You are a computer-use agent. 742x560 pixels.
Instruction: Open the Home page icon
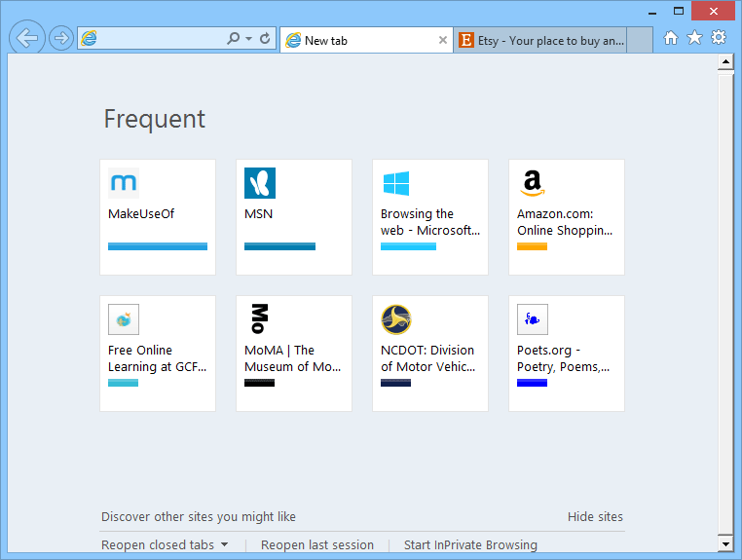coord(671,38)
